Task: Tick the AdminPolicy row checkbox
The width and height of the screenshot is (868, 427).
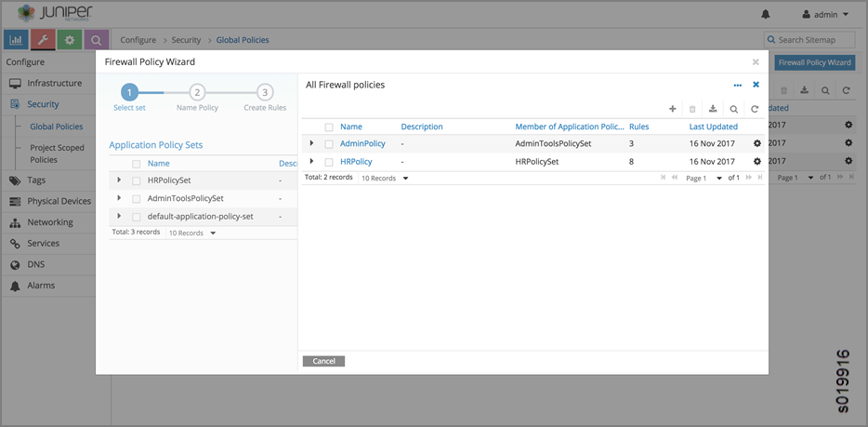Action: click(x=329, y=144)
